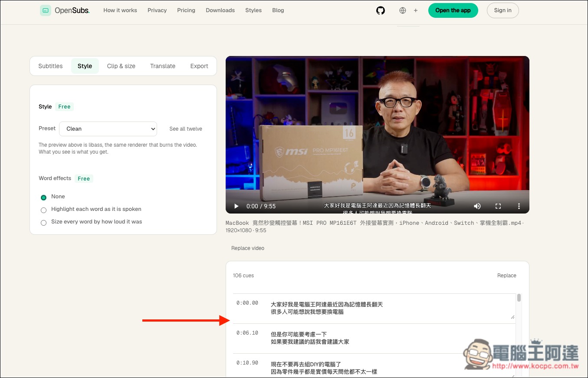Image resolution: width=588 pixels, height=378 pixels.
Task: Open the Clip & size tab
Action: click(x=121, y=66)
